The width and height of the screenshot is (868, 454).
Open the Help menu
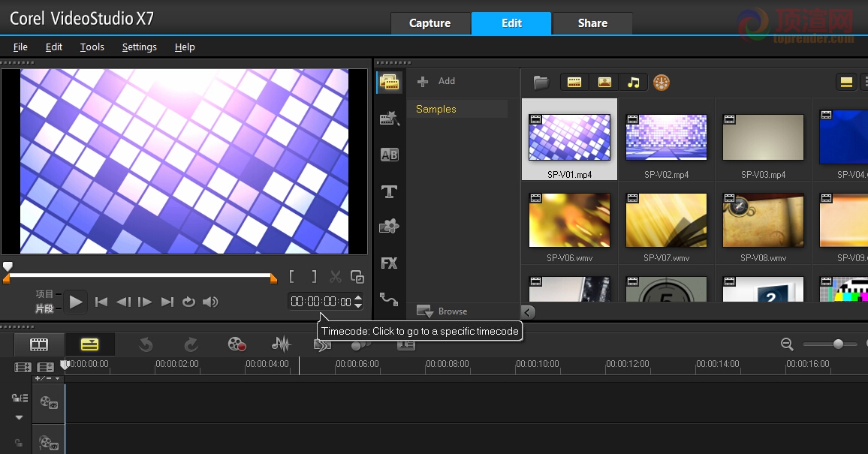(x=185, y=47)
